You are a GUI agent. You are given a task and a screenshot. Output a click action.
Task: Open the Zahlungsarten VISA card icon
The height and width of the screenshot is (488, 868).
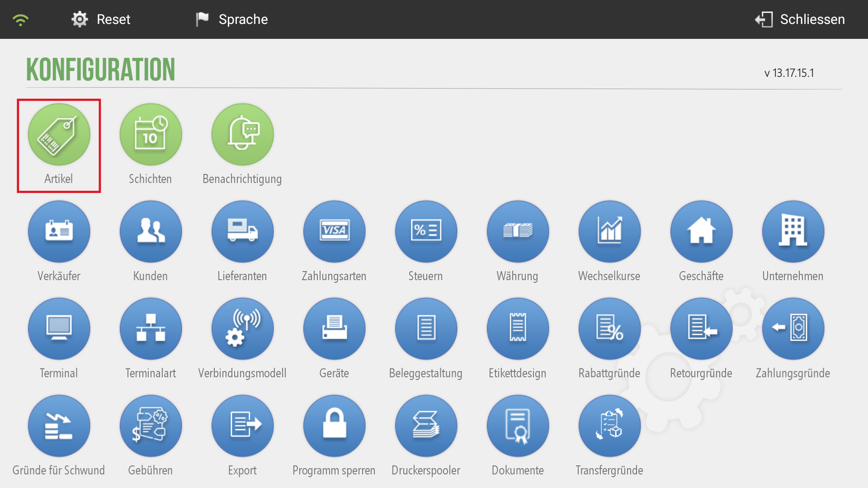click(x=335, y=232)
